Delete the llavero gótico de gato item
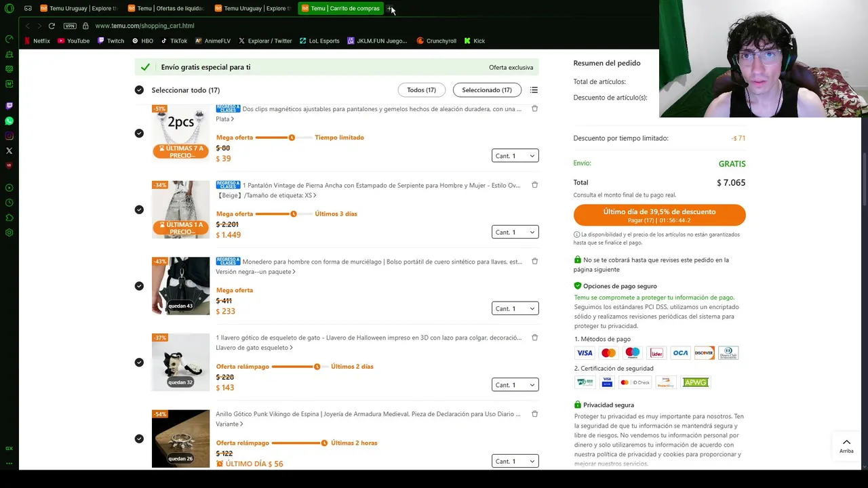This screenshot has width=868, height=488. pyautogui.click(x=534, y=337)
